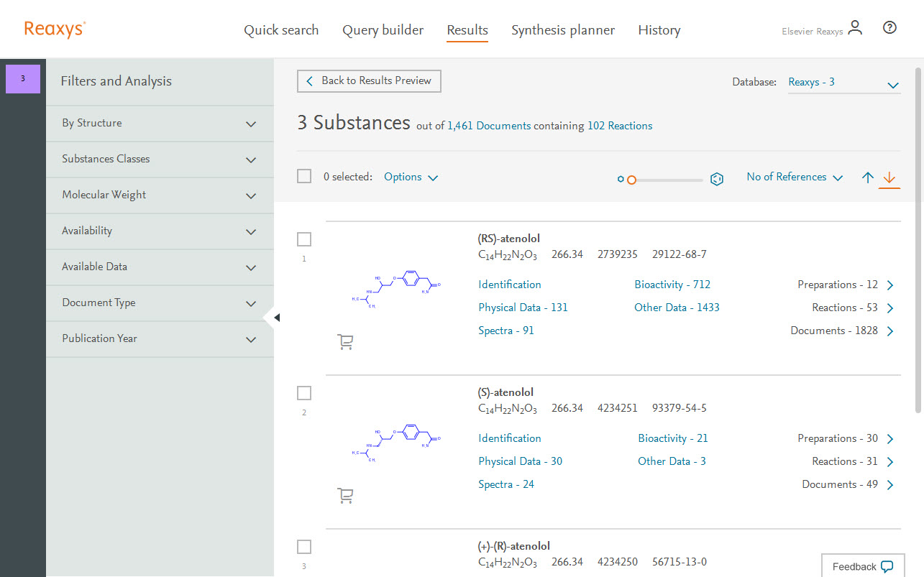Check the select-all results checkbox
This screenshot has width=924, height=577.
tap(304, 177)
